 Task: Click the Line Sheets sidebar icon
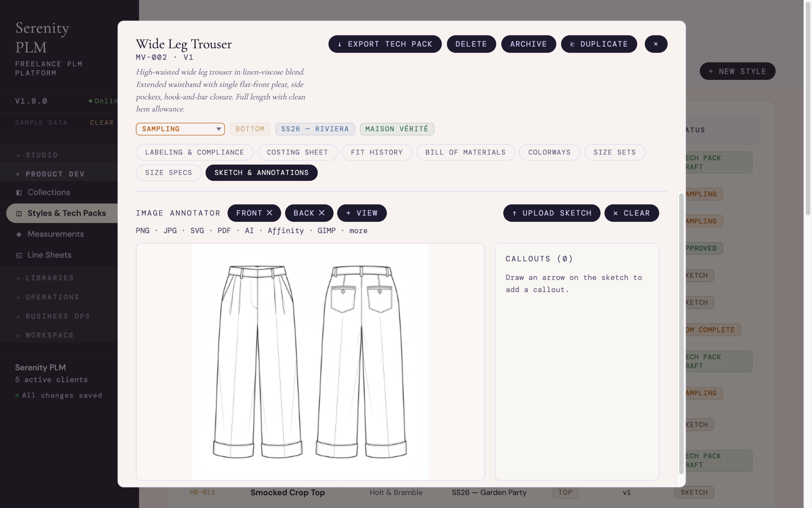click(x=19, y=255)
